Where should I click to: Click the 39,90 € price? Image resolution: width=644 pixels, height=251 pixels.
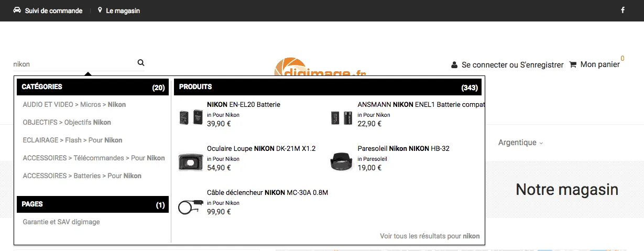(219, 124)
